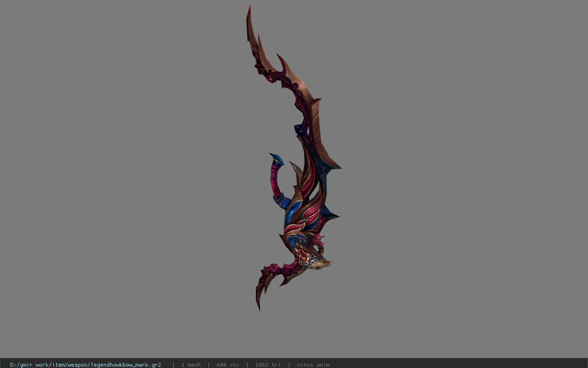The height and width of the screenshot is (368, 588).
Task: Click the '608 vtx' vertex count
Action: point(228,365)
